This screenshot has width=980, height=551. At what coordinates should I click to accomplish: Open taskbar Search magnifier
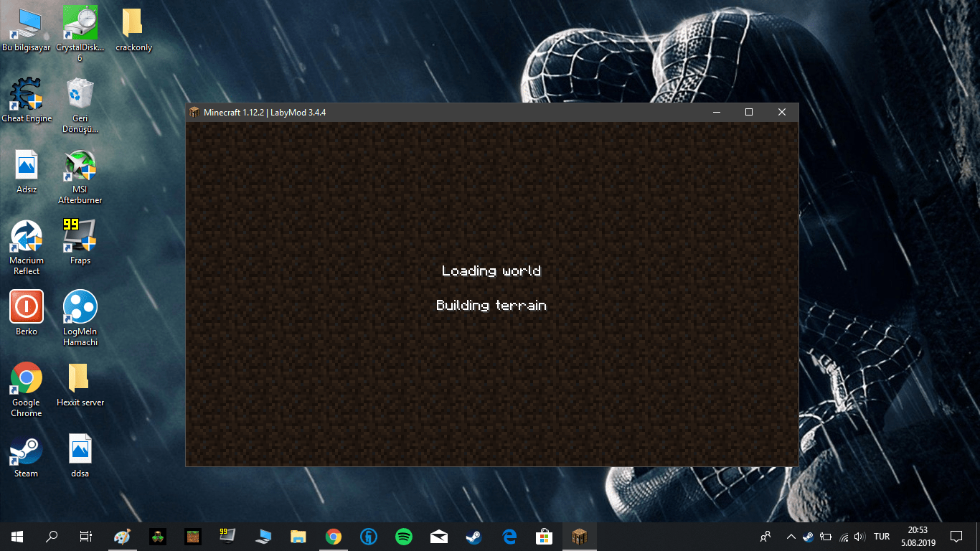52,536
